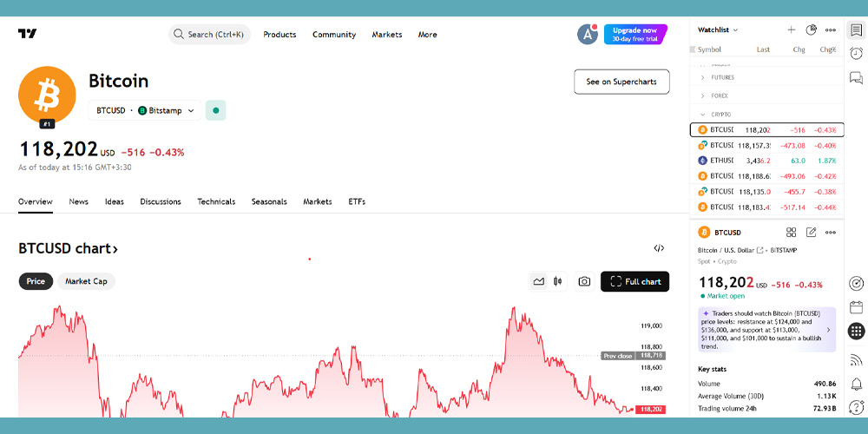This screenshot has height=434, width=868.
Task: Expand the Watchlist name dropdown
Action: point(719,30)
